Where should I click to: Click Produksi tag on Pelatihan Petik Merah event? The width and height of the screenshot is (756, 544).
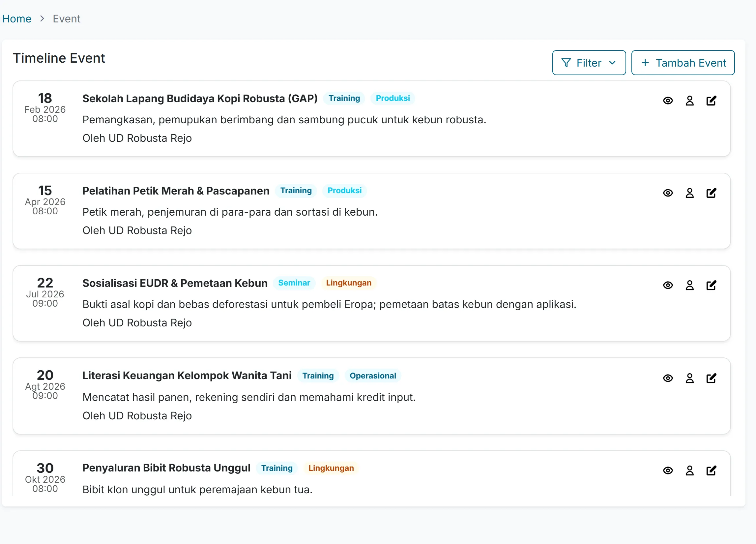tap(344, 191)
